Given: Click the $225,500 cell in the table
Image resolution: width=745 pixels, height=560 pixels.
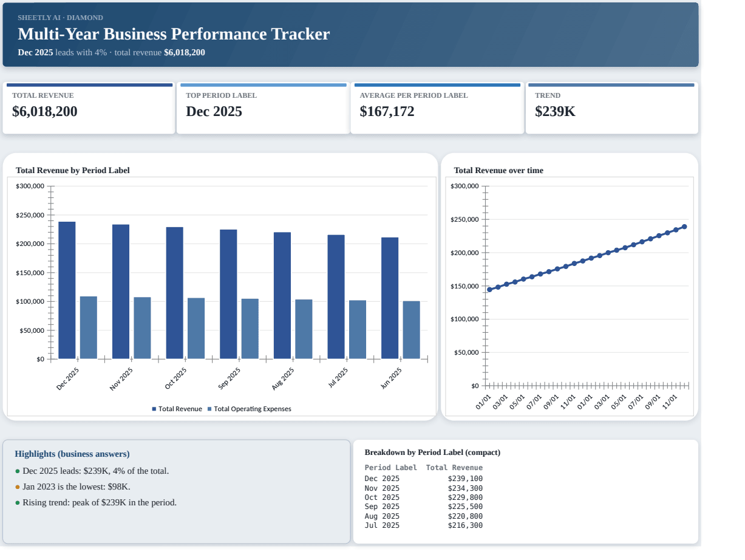Looking at the screenshot, I should pos(465,507).
